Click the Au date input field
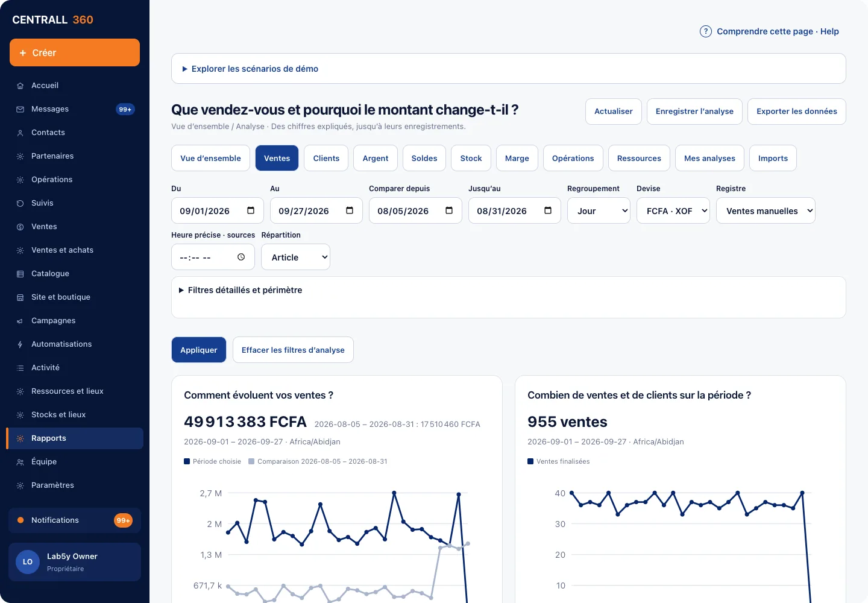The image size is (868, 603). (316, 210)
